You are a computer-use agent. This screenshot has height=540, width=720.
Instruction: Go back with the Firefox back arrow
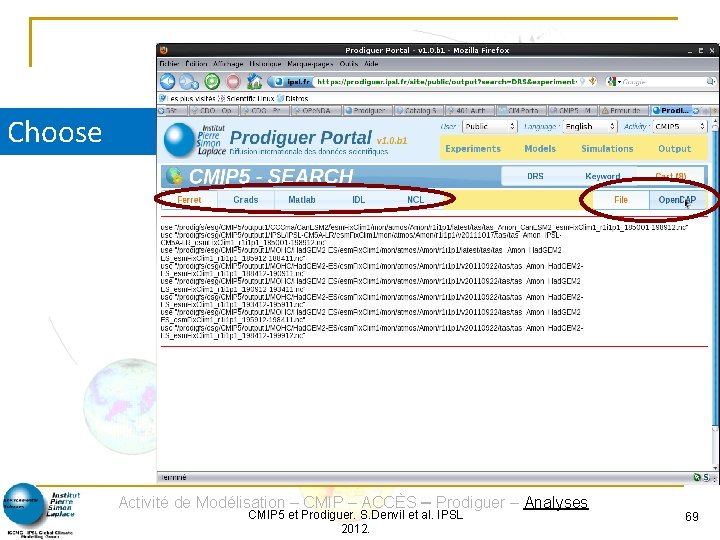pyautogui.click(x=168, y=82)
